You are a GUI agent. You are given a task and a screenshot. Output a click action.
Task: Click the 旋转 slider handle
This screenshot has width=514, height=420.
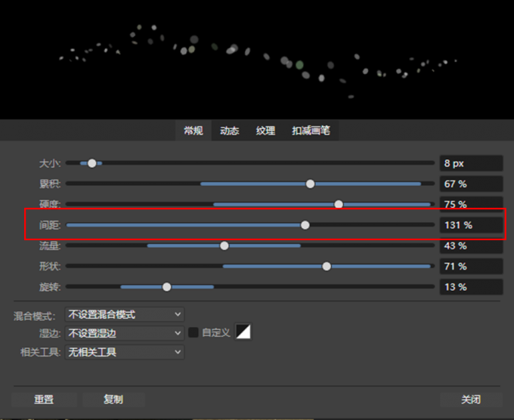[x=167, y=287]
